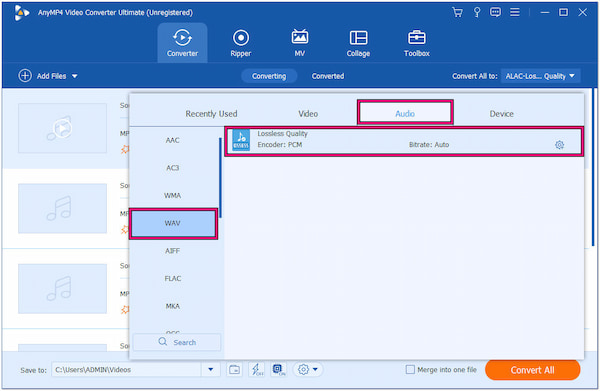
Task: Switch to the Video tab
Action: click(x=308, y=114)
